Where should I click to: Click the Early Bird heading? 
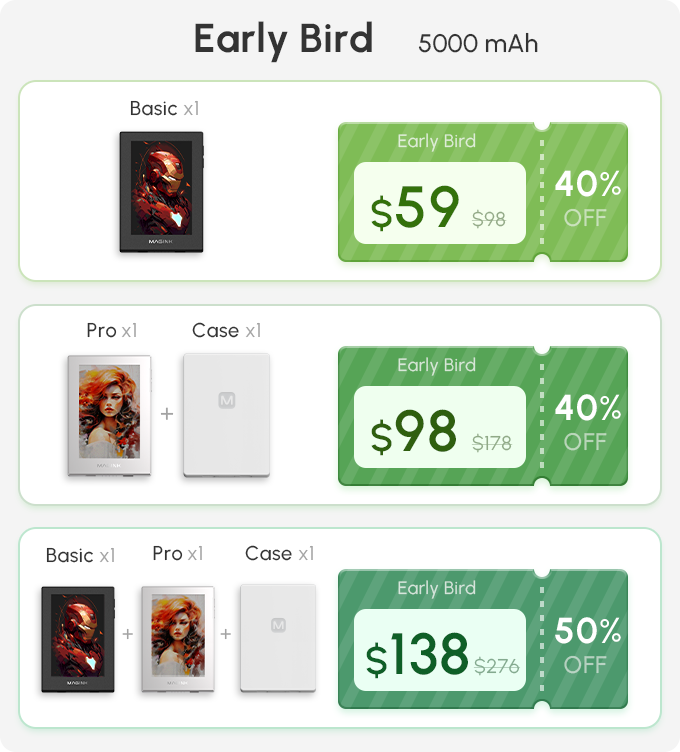pos(283,40)
